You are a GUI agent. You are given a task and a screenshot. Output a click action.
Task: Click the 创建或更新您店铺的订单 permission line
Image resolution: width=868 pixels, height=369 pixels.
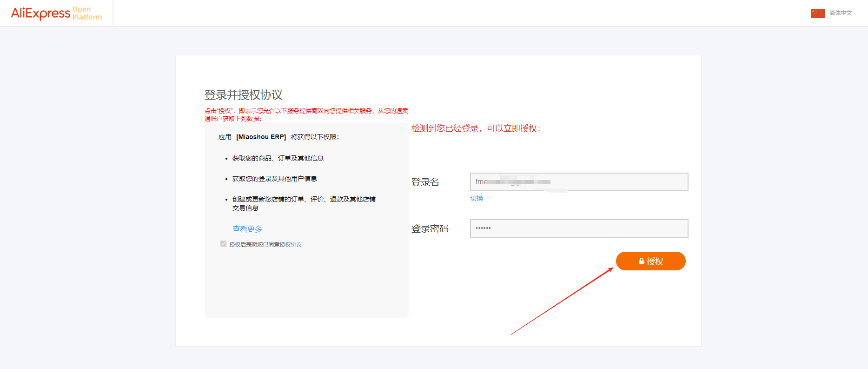(x=304, y=203)
